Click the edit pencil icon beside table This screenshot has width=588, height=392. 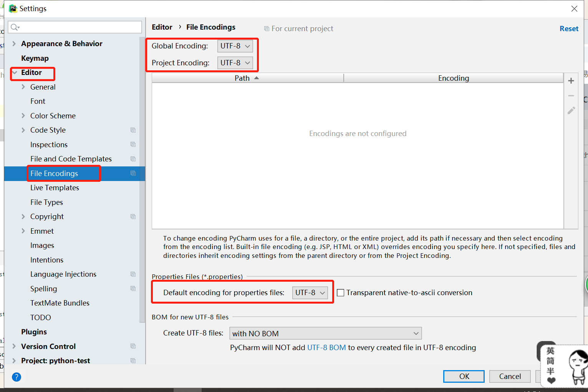tap(571, 111)
